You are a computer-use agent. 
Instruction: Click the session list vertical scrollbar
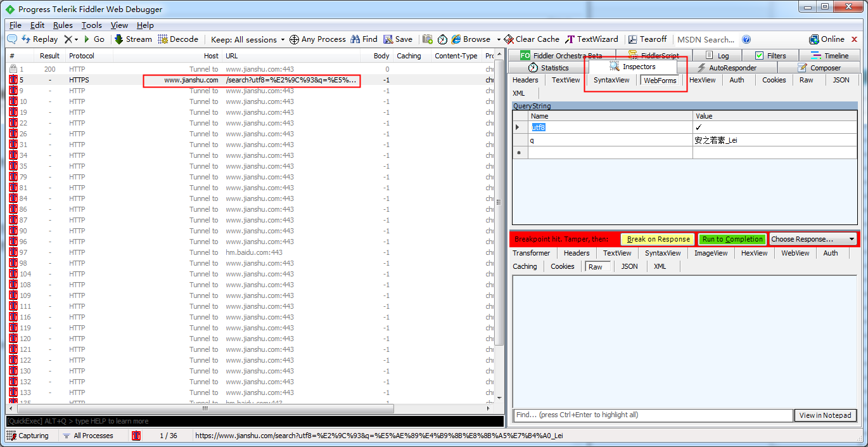[x=499, y=203]
